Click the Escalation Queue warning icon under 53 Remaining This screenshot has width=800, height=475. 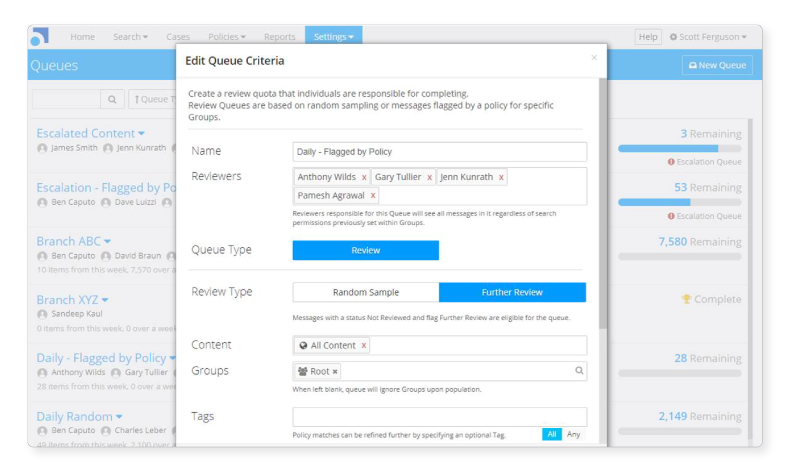point(671,216)
